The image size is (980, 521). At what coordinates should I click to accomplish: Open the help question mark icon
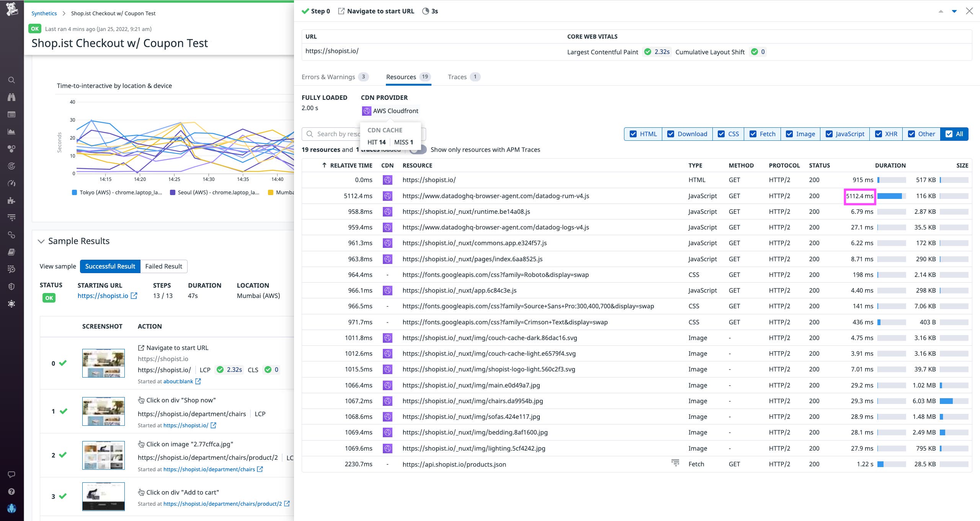(x=11, y=492)
